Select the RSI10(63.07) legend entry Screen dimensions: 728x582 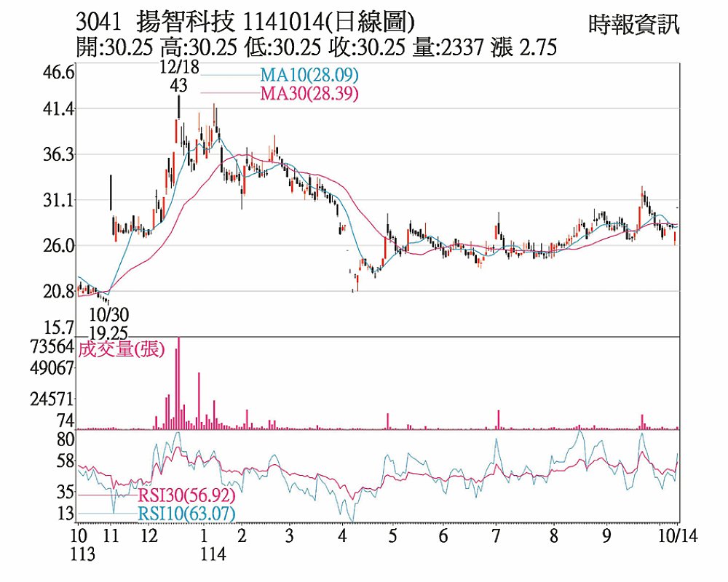[x=186, y=514]
